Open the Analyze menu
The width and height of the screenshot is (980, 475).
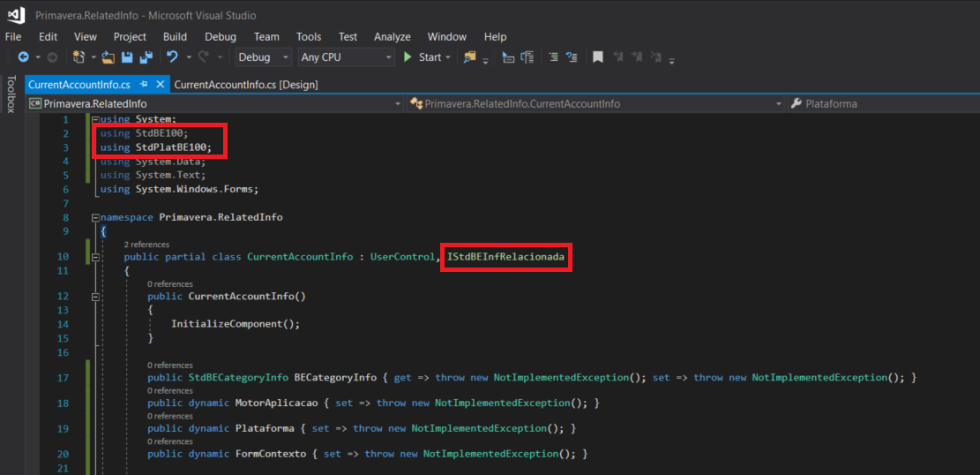click(393, 37)
